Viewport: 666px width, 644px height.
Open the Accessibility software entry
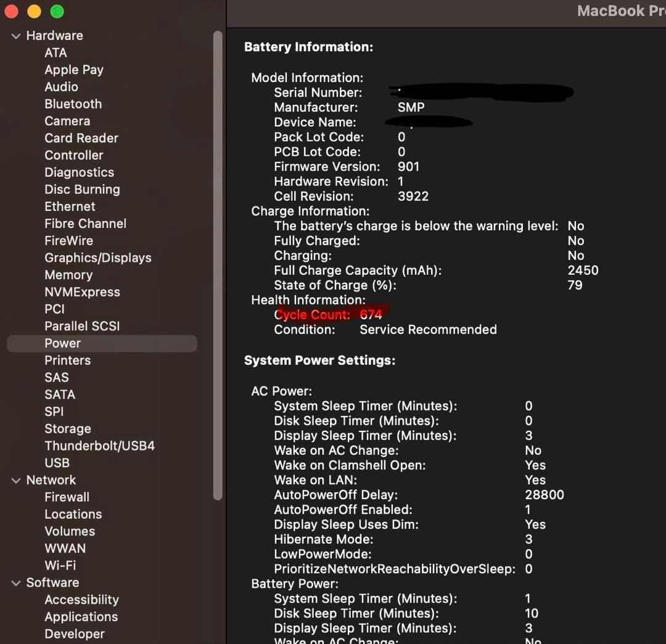(81, 600)
